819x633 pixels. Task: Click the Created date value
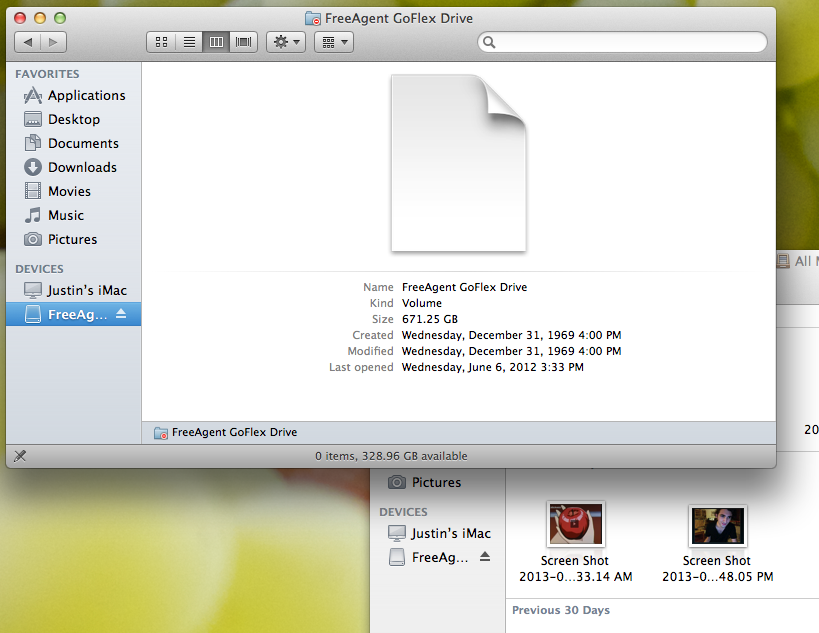(511, 335)
